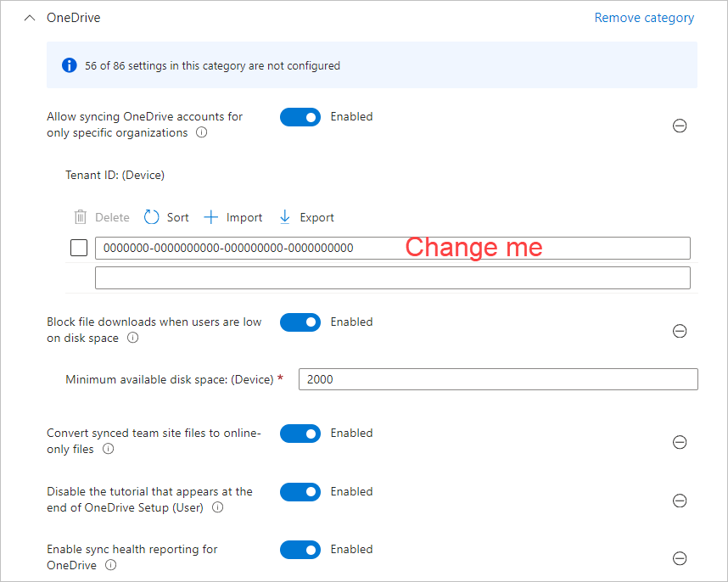Click the Sort button
The height and width of the screenshot is (582, 728).
pyautogui.click(x=166, y=217)
